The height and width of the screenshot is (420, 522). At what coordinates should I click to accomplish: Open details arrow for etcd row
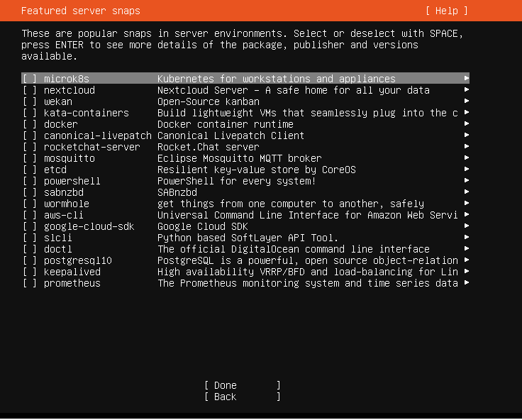pyautogui.click(x=467, y=169)
